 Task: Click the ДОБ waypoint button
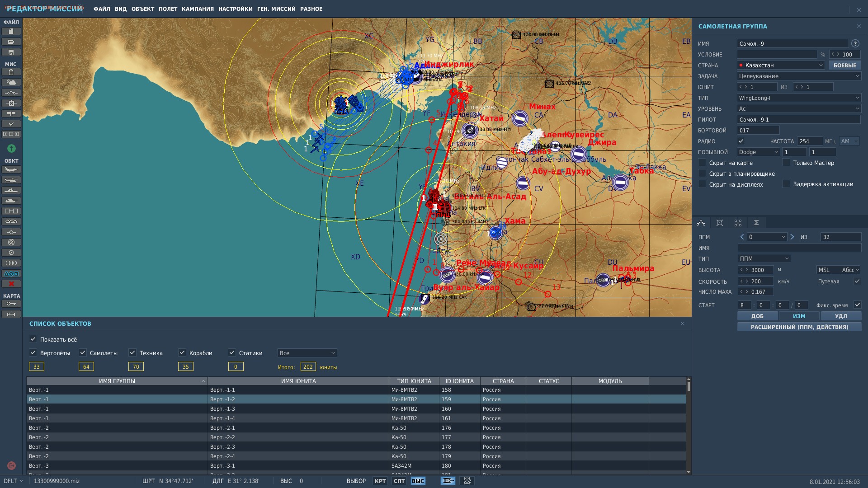757,316
